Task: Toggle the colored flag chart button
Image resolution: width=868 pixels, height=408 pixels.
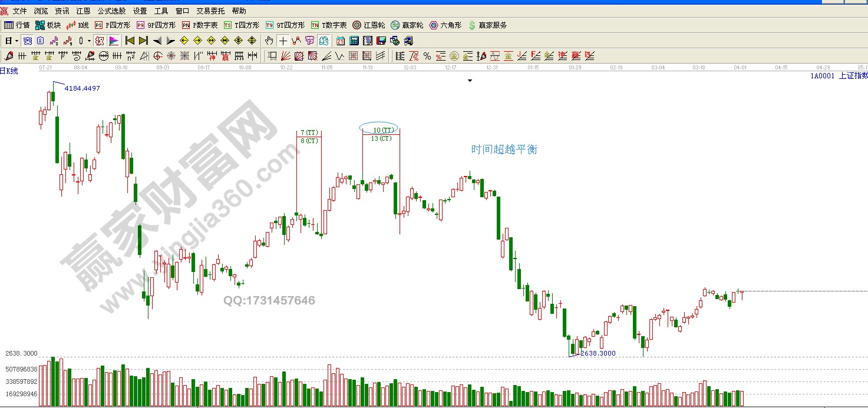Action: 114,41
